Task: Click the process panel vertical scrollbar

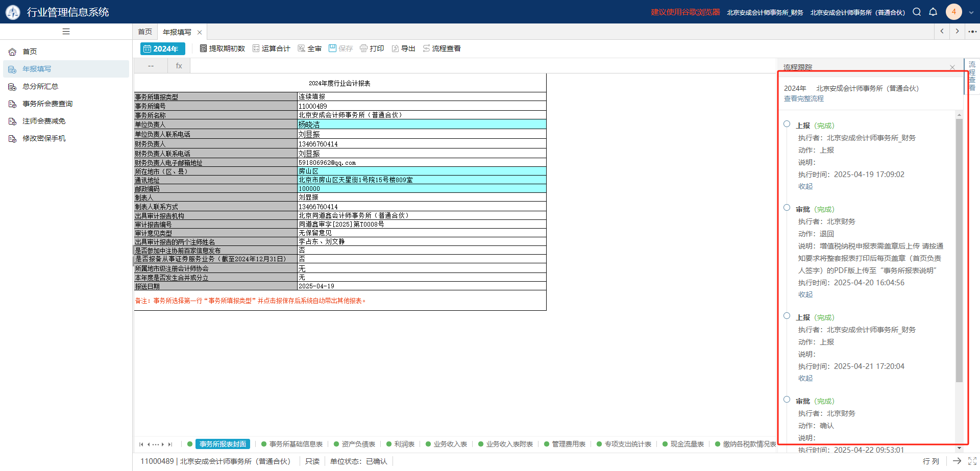Action: [959, 250]
